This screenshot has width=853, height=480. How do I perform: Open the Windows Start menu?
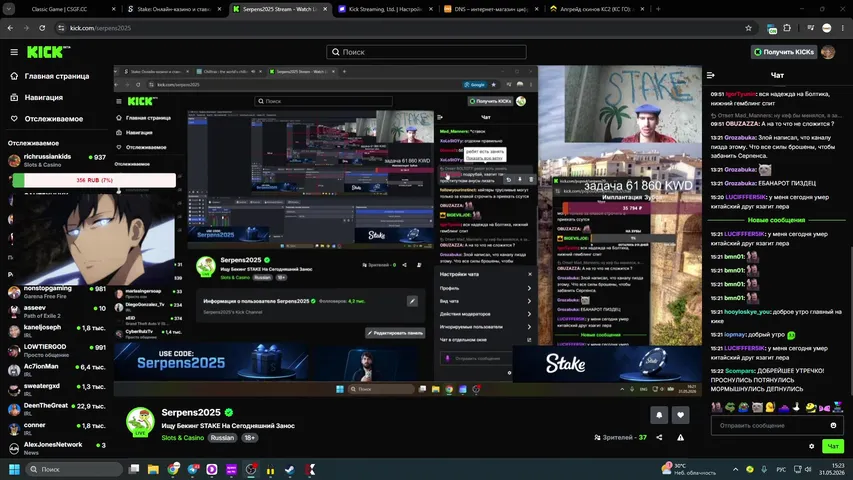15,469
